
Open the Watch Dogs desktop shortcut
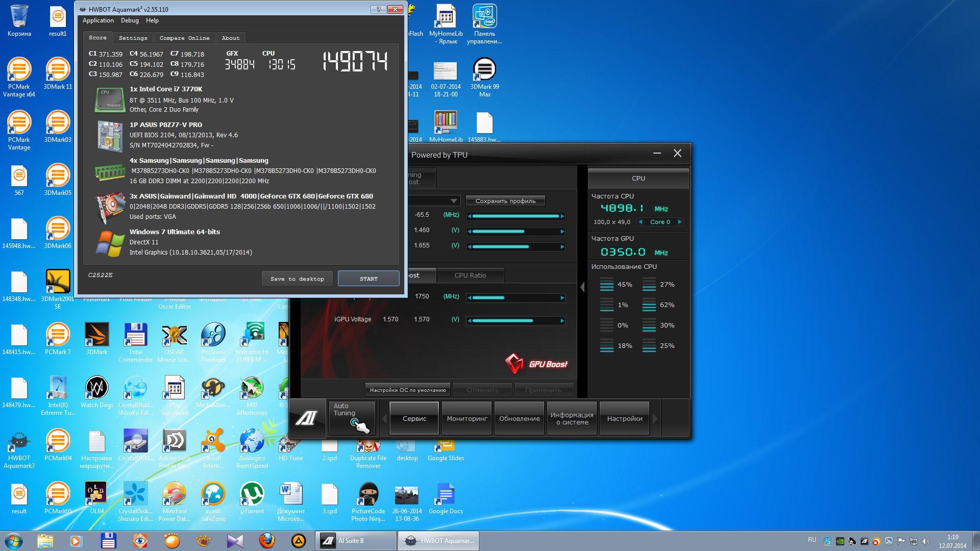tap(96, 392)
